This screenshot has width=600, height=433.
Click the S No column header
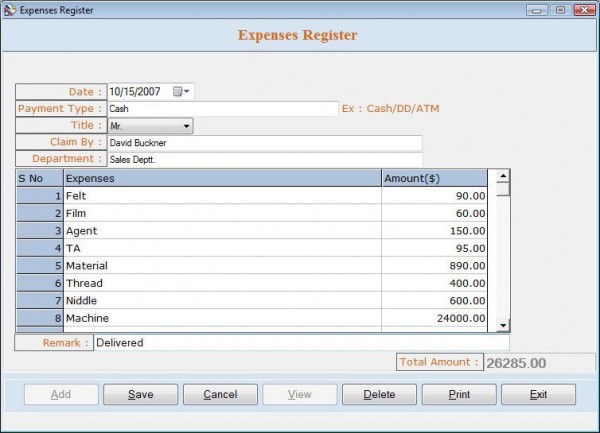click(x=40, y=178)
